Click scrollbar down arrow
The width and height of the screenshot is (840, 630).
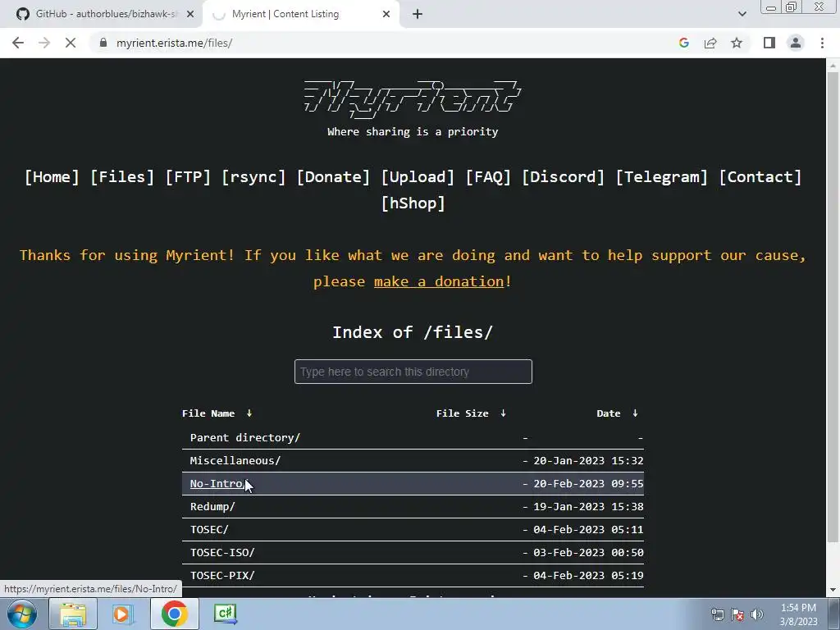pyautogui.click(x=833, y=591)
